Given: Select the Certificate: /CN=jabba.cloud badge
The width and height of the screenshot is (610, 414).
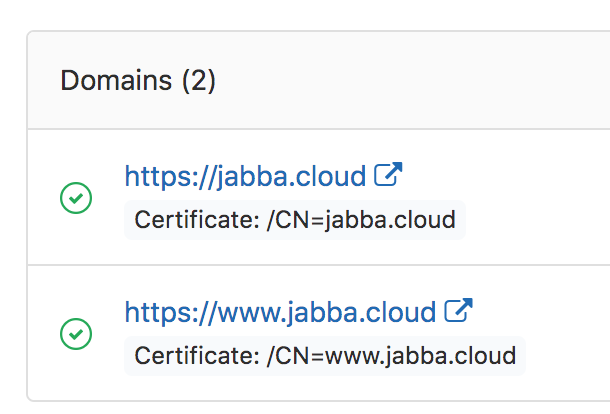Looking at the screenshot, I should point(294,219).
